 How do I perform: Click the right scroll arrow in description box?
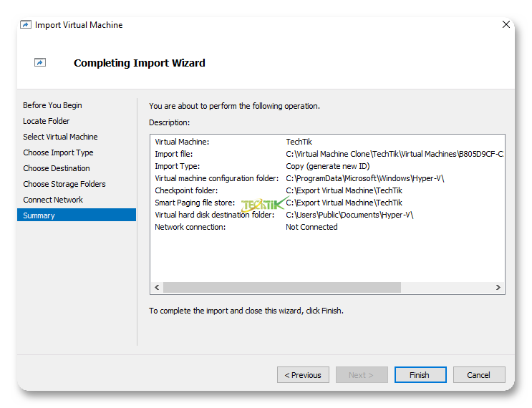point(498,287)
